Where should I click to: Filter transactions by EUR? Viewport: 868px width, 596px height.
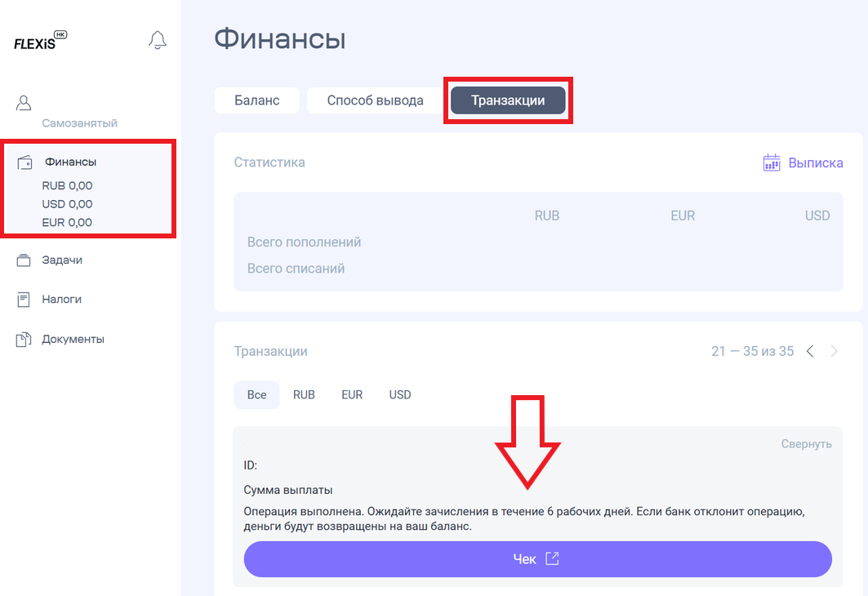point(352,394)
